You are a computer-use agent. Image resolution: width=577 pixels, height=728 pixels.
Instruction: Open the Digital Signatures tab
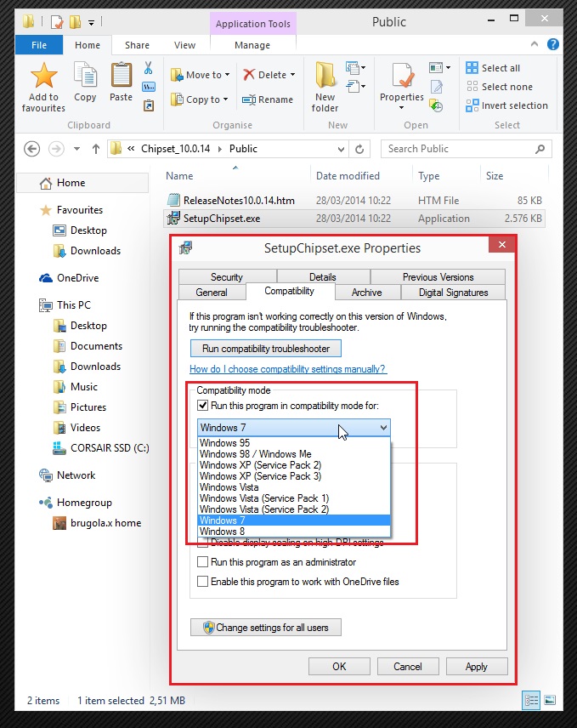pyautogui.click(x=453, y=292)
